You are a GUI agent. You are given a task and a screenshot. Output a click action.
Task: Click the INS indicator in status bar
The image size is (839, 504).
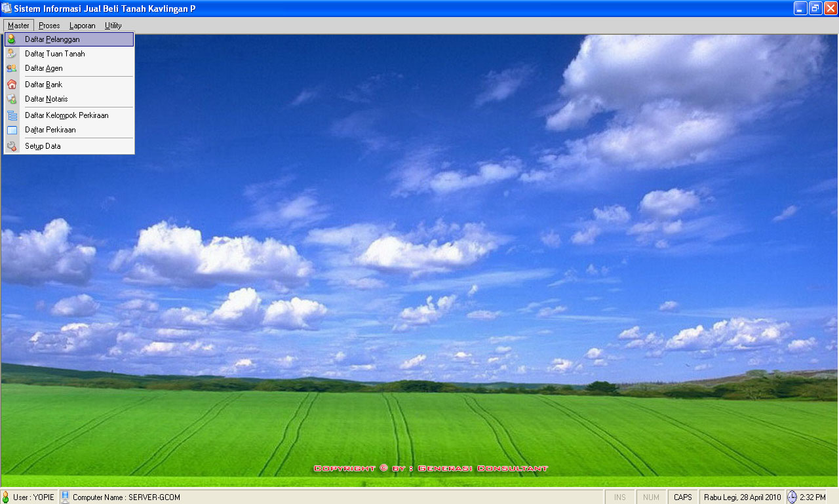[619, 497]
